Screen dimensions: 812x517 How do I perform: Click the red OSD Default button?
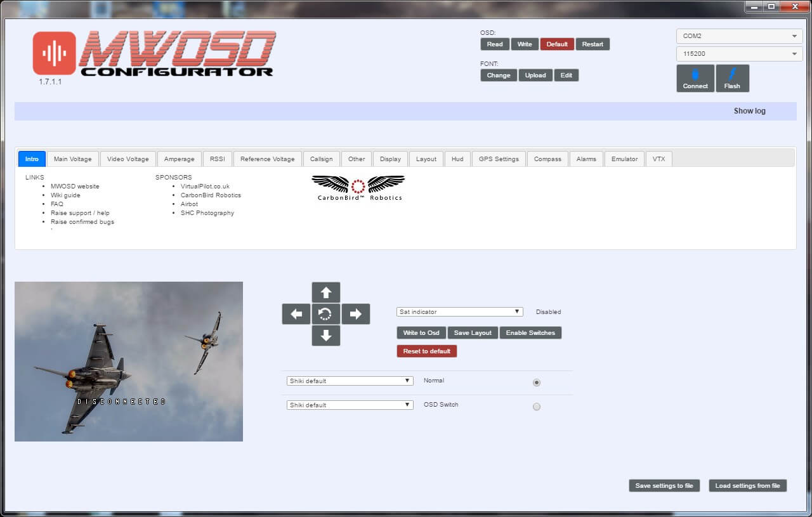[x=557, y=44]
